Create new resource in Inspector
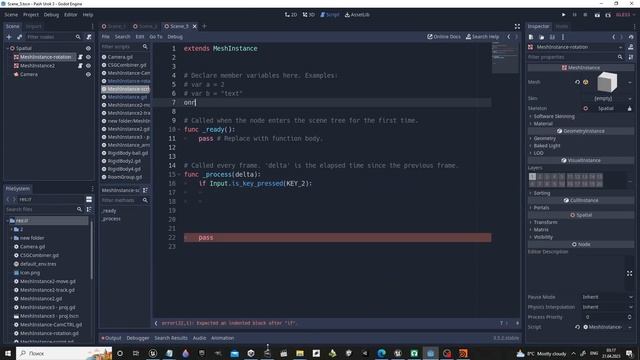 (x=531, y=37)
